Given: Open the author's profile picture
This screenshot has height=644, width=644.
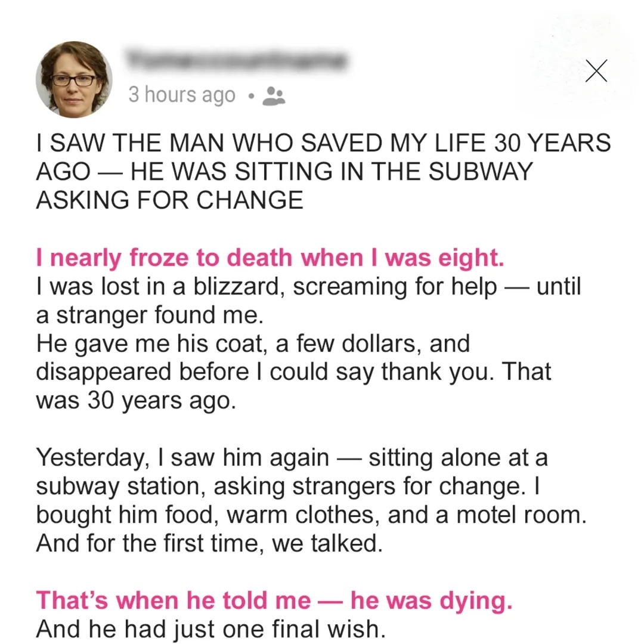Looking at the screenshot, I should [x=74, y=79].
